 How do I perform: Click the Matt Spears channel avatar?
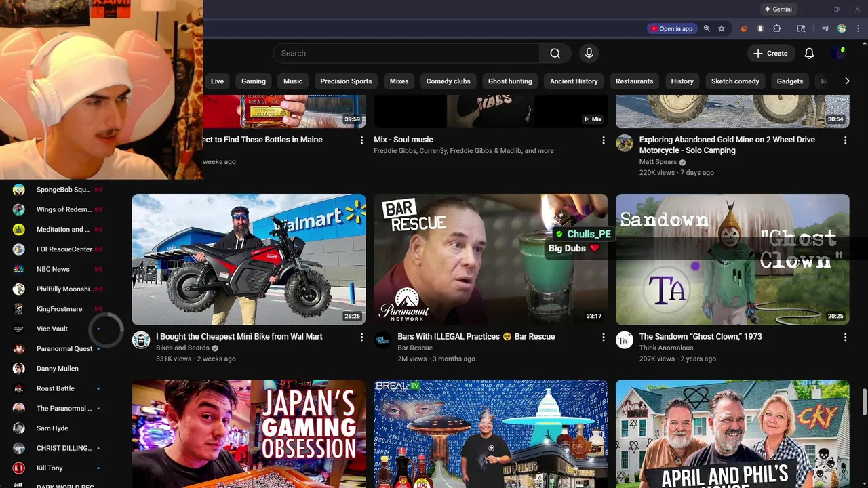point(624,143)
